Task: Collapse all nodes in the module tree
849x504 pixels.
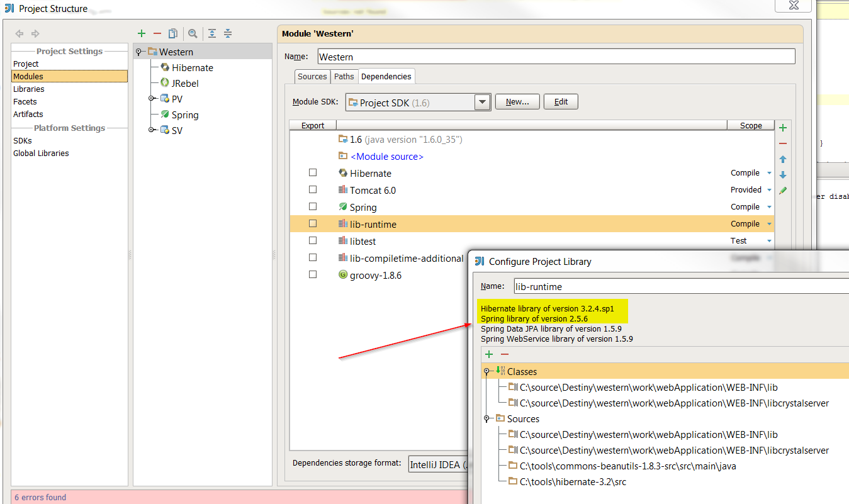Action: 228,33
